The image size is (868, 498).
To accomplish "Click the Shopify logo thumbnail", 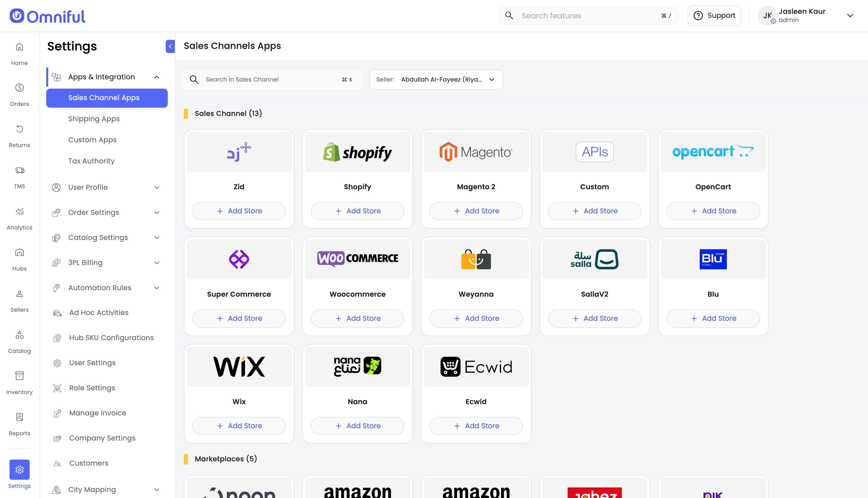I will [x=358, y=152].
